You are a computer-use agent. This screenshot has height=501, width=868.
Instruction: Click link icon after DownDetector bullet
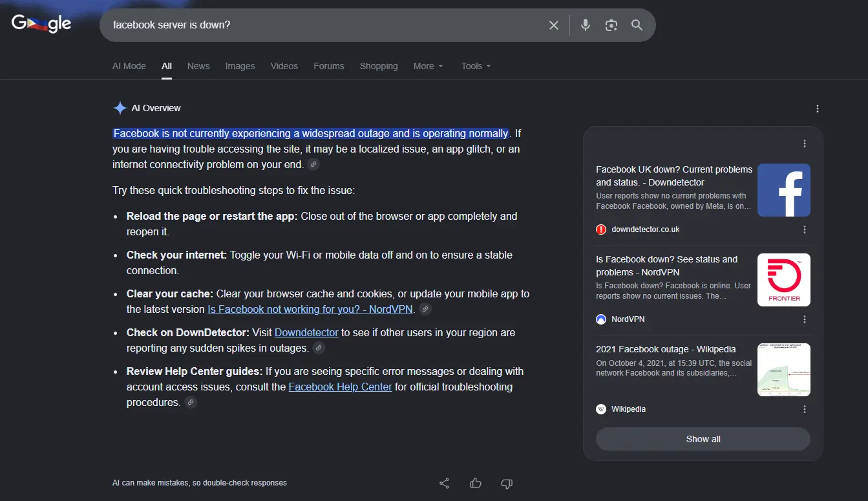pos(319,348)
